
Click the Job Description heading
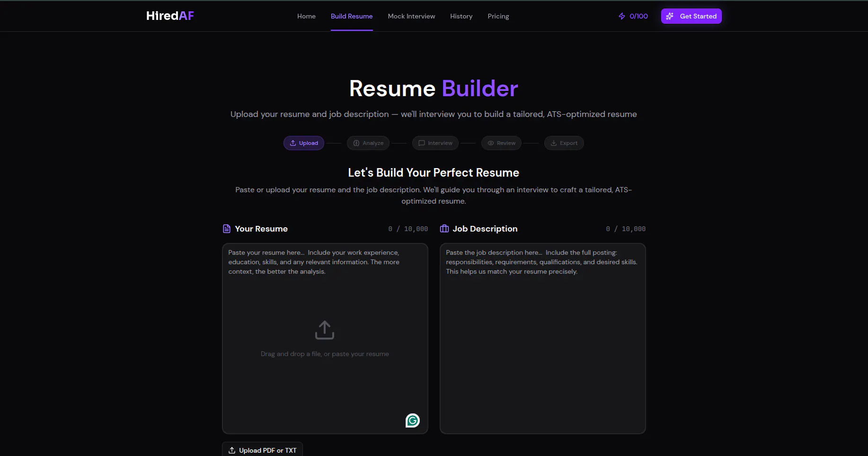tap(485, 229)
